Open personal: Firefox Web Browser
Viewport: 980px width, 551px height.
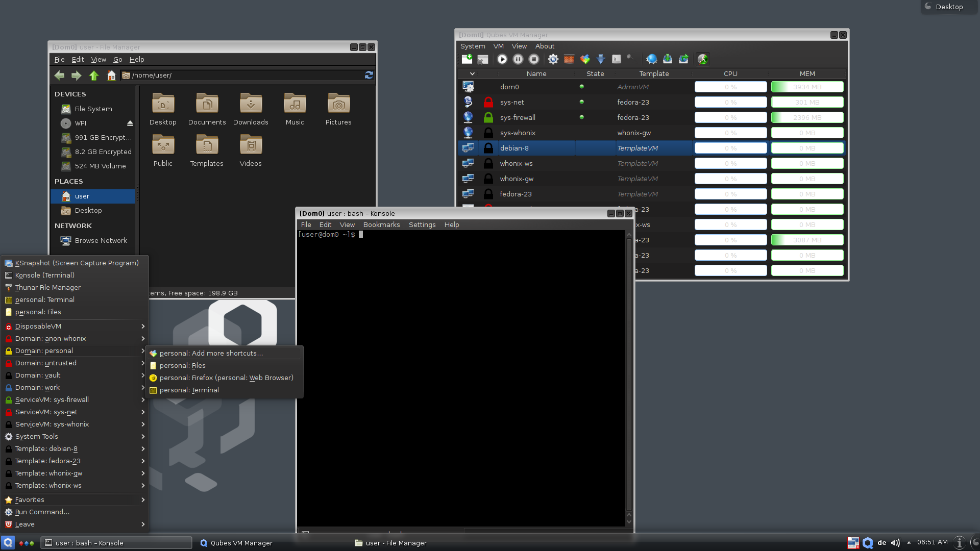tap(227, 378)
